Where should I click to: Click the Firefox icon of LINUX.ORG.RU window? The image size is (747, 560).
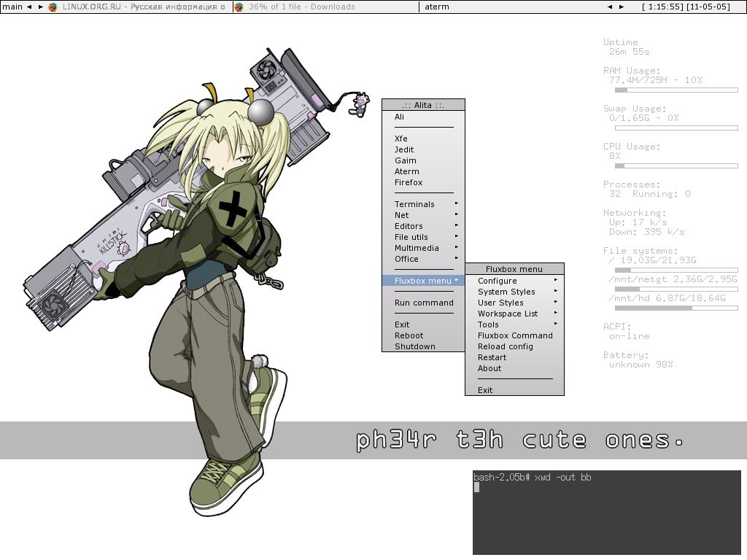(53, 7)
